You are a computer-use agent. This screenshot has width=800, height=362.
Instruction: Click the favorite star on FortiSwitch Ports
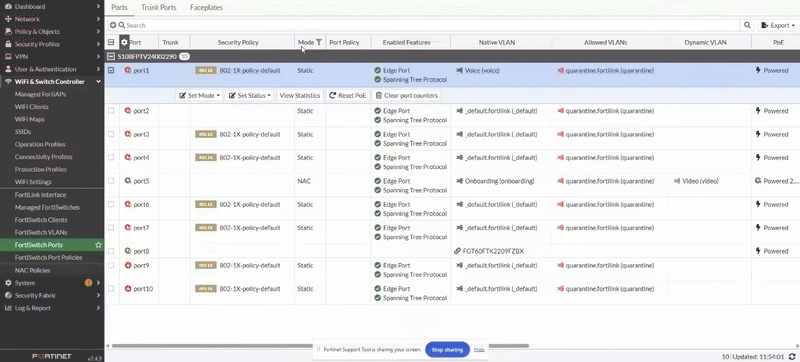[x=98, y=245]
